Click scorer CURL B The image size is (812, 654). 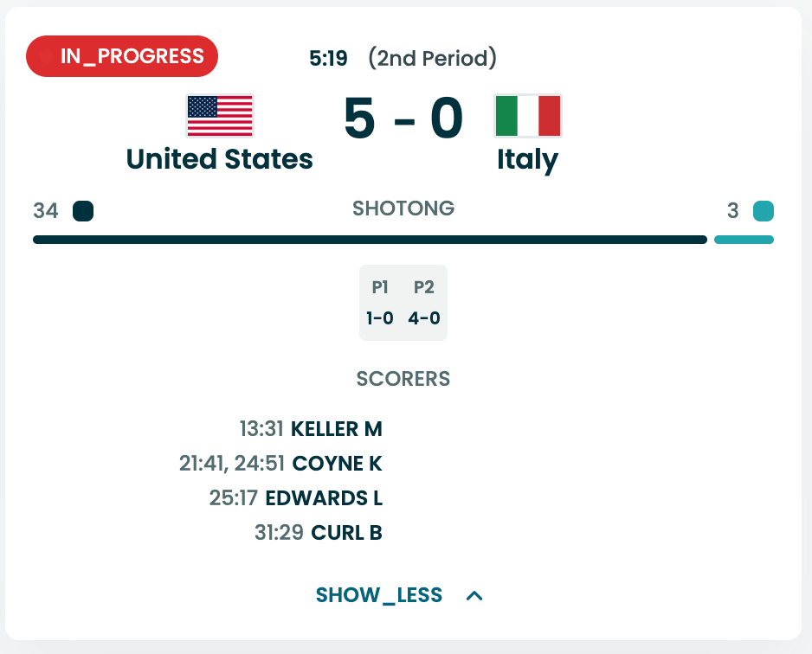(345, 533)
